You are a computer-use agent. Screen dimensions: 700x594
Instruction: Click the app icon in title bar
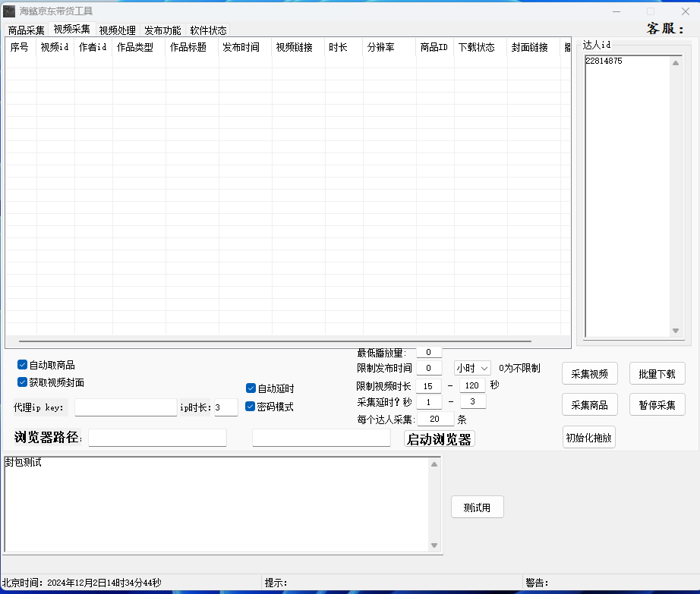(9, 11)
